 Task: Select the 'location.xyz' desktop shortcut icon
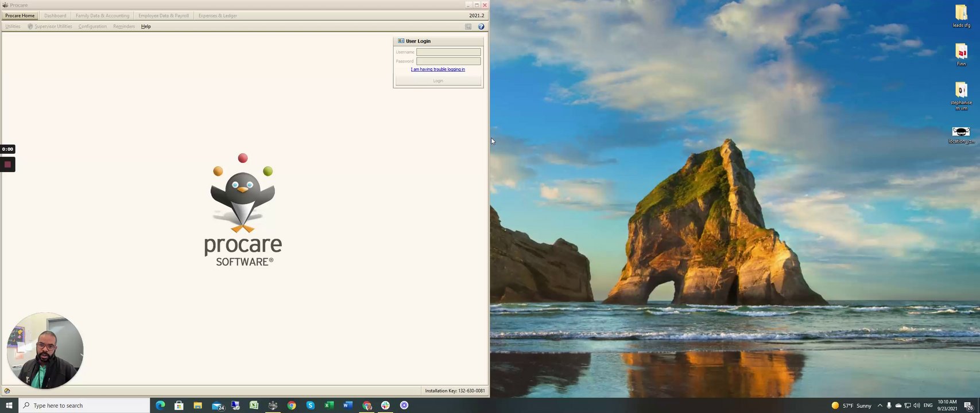pos(961,135)
